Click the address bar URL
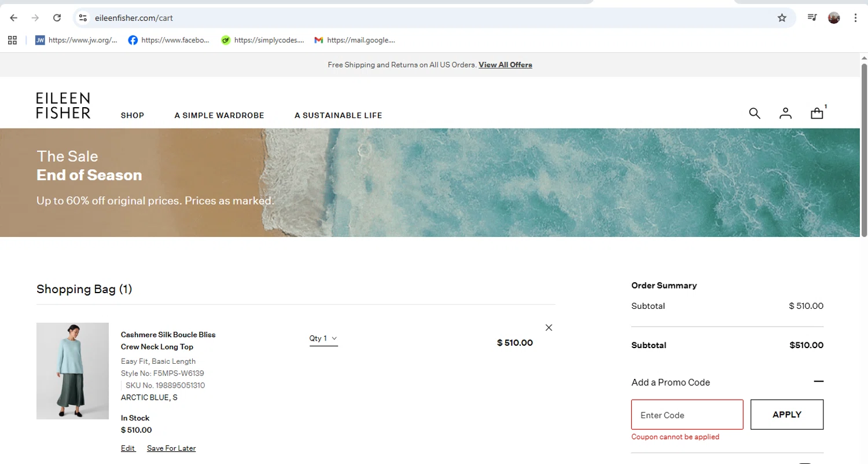Viewport: 868px width, 464px height. click(134, 18)
